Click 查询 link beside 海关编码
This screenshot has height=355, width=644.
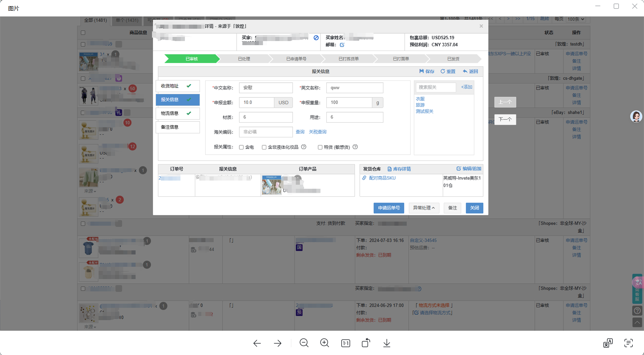pyautogui.click(x=300, y=132)
